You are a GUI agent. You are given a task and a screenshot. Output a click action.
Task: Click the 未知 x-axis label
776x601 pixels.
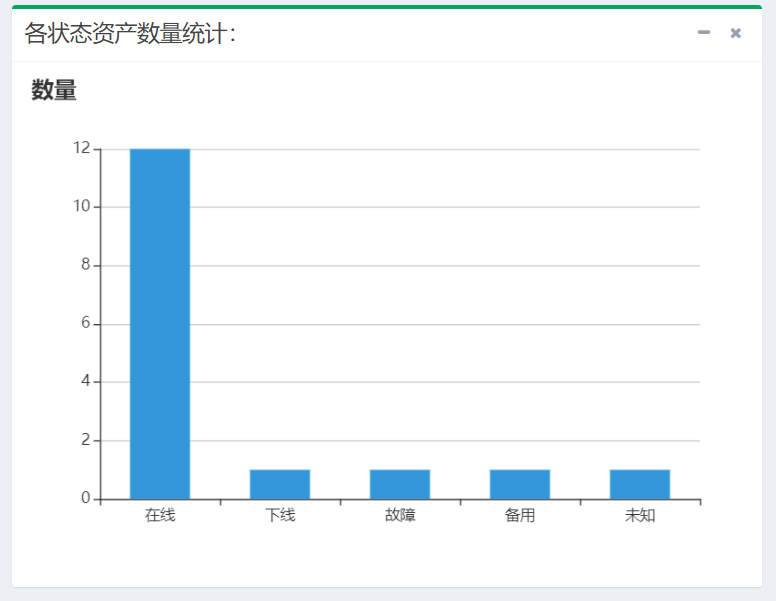point(640,516)
